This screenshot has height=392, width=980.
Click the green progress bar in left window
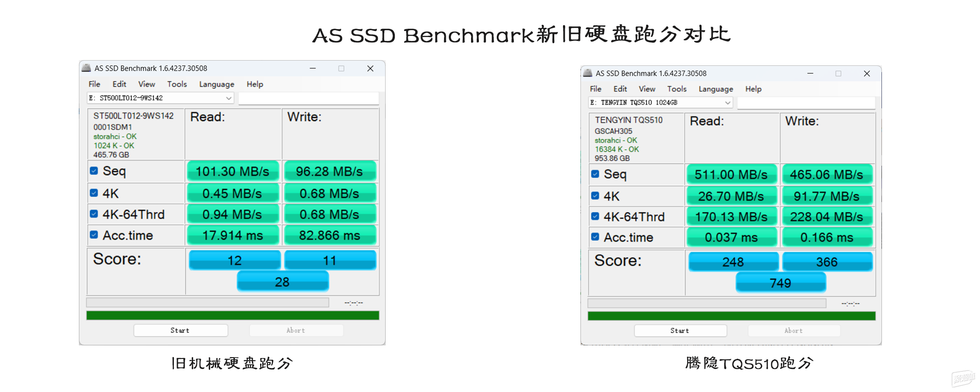click(233, 315)
